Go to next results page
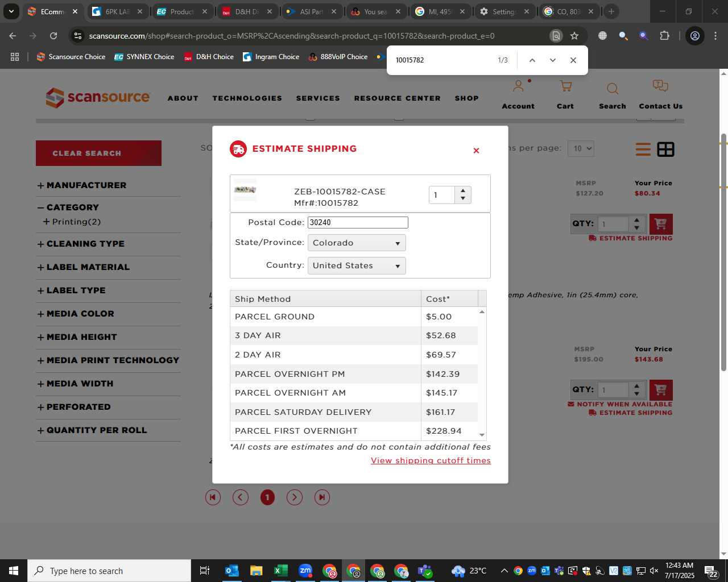The image size is (728, 582). tap(295, 497)
